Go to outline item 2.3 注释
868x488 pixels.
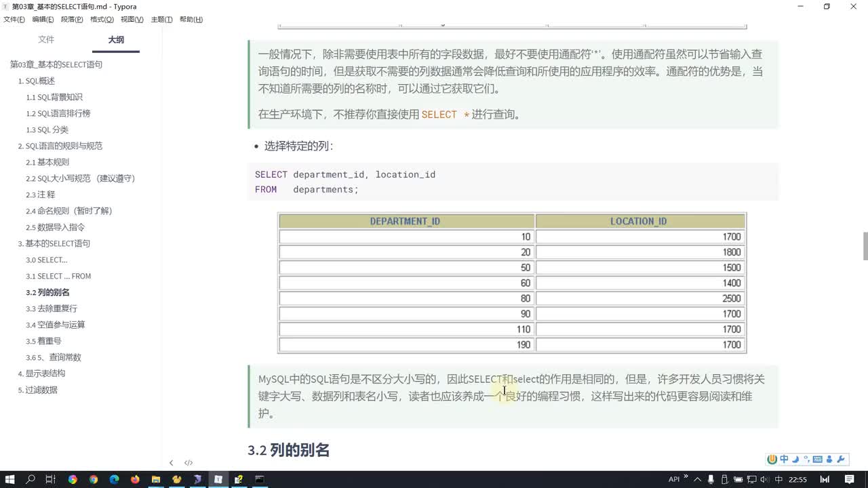(x=41, y=195)
